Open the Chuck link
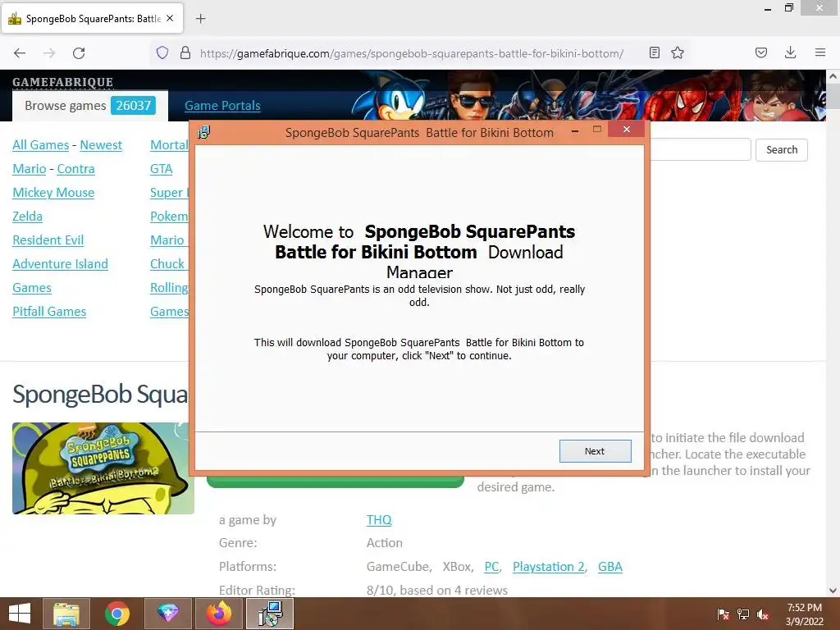This screenshot has width=840, height=630. [167, 264]
